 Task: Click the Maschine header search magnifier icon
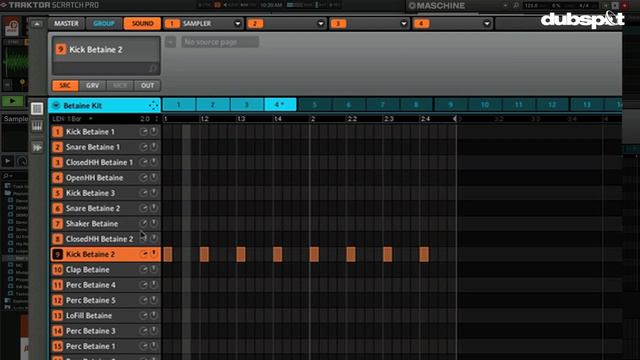pos(516,5)
